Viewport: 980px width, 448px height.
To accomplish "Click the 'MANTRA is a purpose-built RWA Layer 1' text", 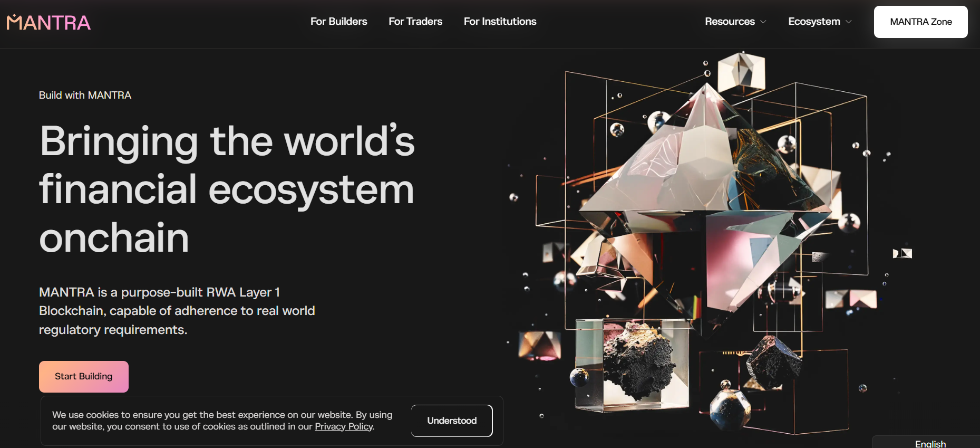I will [x=159, y=292].
